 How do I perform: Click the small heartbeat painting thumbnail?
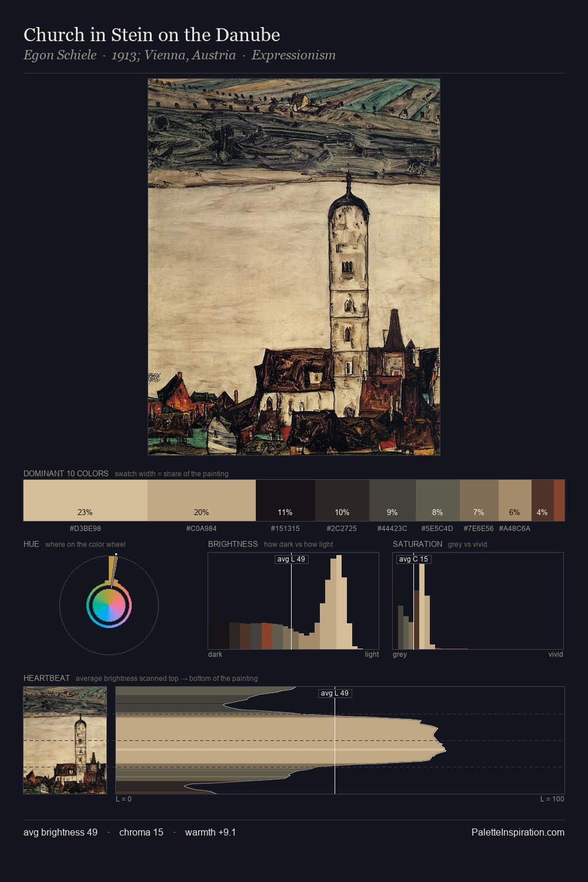[65, 740]
